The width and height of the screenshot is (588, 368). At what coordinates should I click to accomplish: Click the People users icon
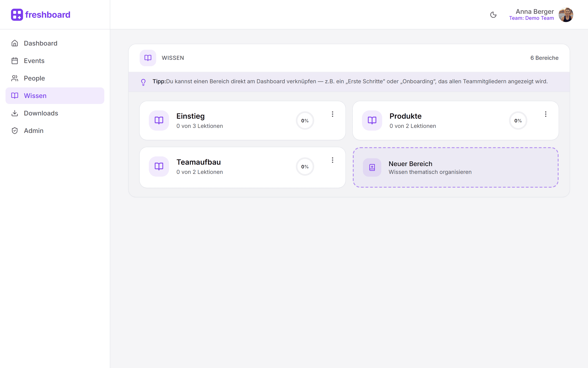pos(15,78)
